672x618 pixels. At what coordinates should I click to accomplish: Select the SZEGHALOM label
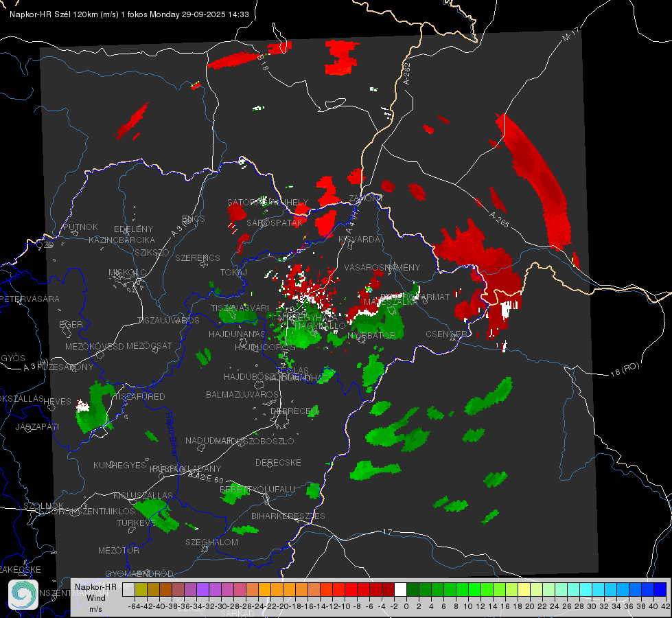click(x=211, y=542)
